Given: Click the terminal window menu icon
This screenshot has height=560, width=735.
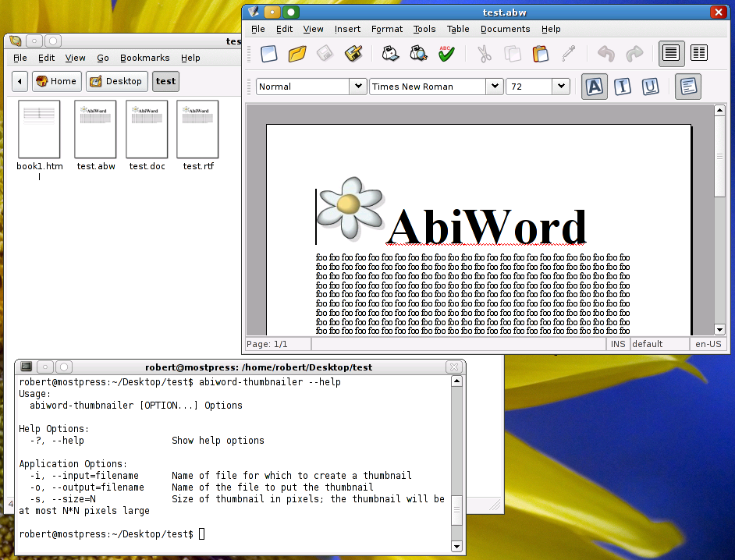Looking at the screenshot, I should [27, 367].
